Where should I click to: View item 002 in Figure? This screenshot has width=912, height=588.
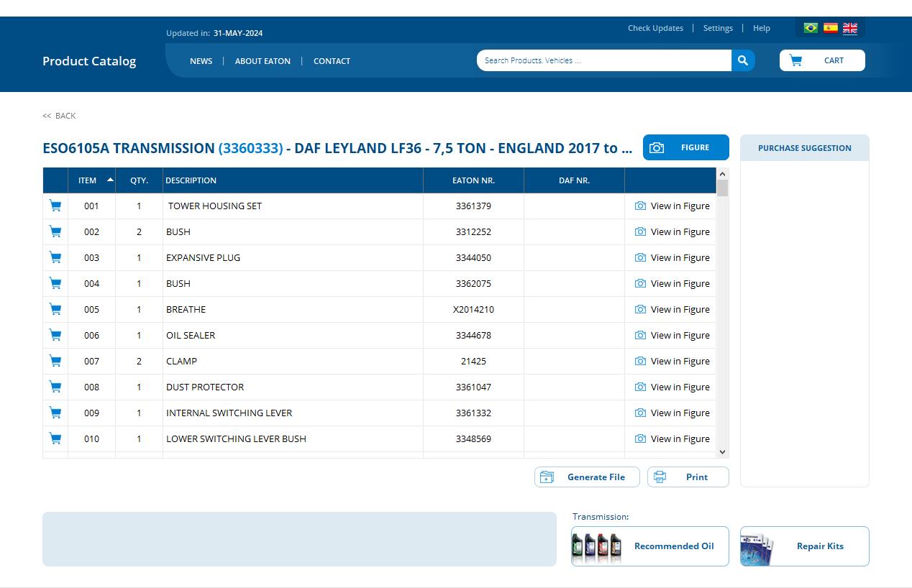point(672,231)
